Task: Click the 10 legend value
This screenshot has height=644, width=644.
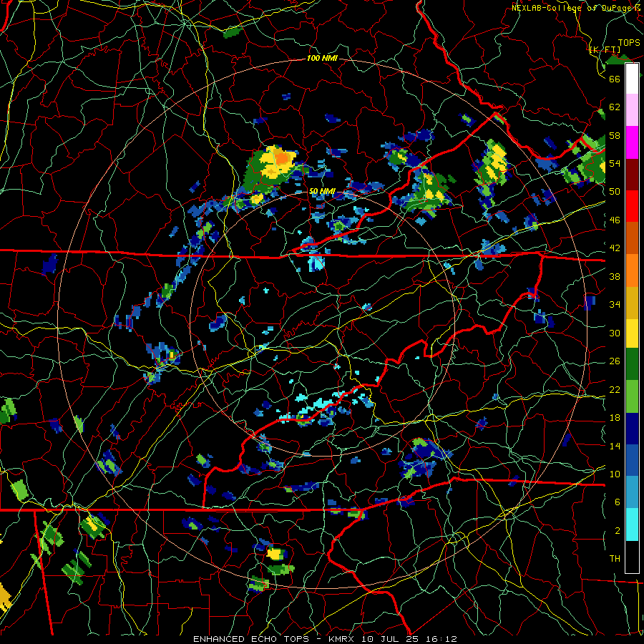Action: 615,474
